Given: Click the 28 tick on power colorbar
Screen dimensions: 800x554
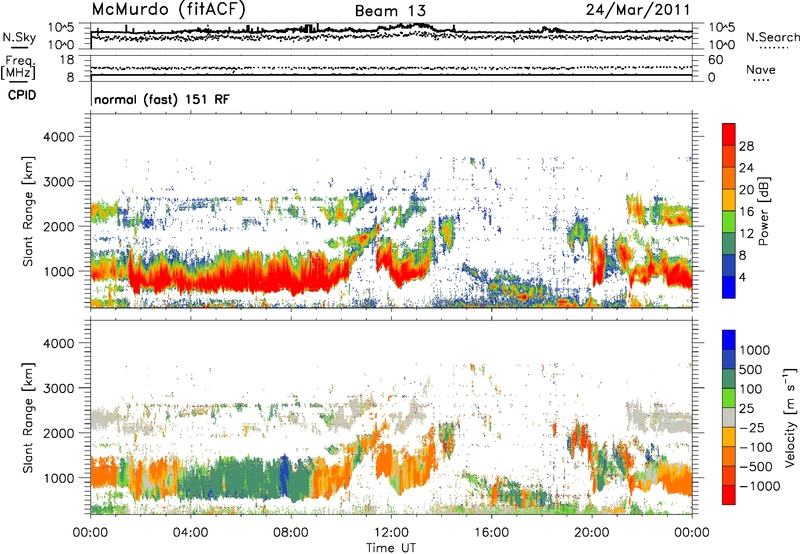Looking at the screenshot, I should tap(746, 146).
